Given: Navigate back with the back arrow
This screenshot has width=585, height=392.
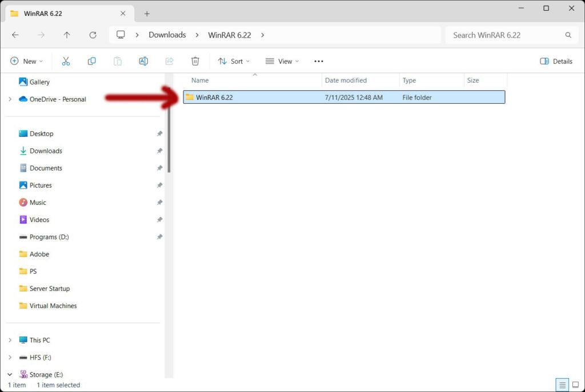Looking at the screenshot, I should click(x=15, y=35).
